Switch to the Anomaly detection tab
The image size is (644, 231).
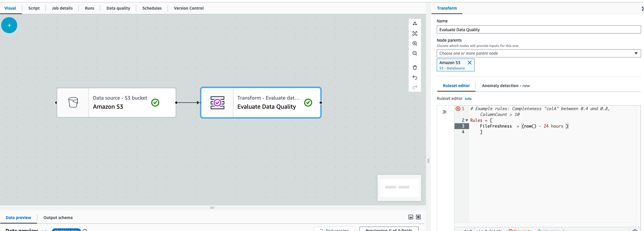coord(506,86)
